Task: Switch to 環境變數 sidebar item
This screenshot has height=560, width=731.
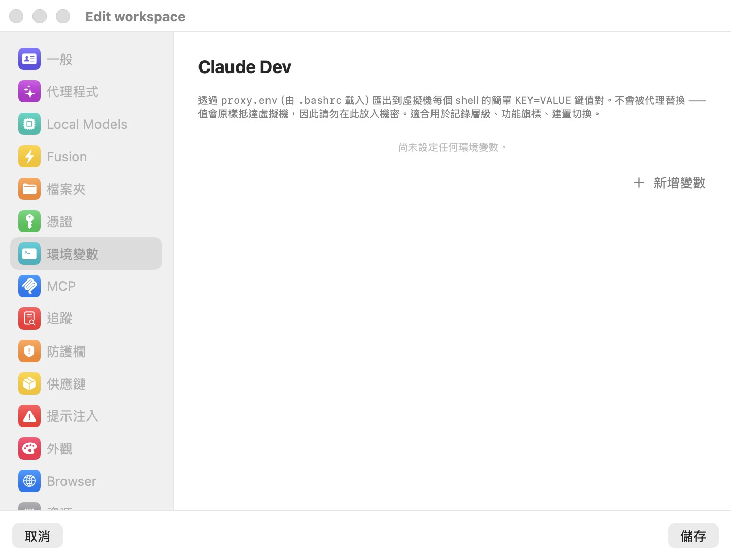Action: click(x=86, y=254)
